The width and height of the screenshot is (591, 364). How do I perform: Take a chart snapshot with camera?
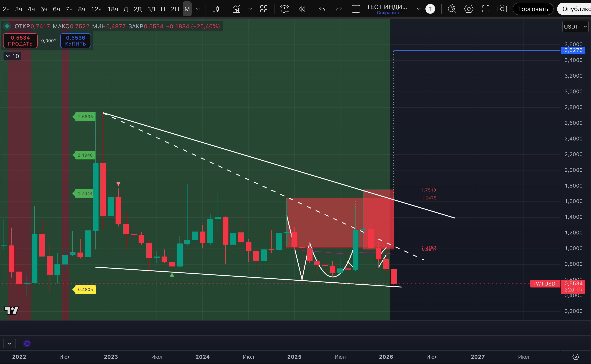(x=502, y=9)
